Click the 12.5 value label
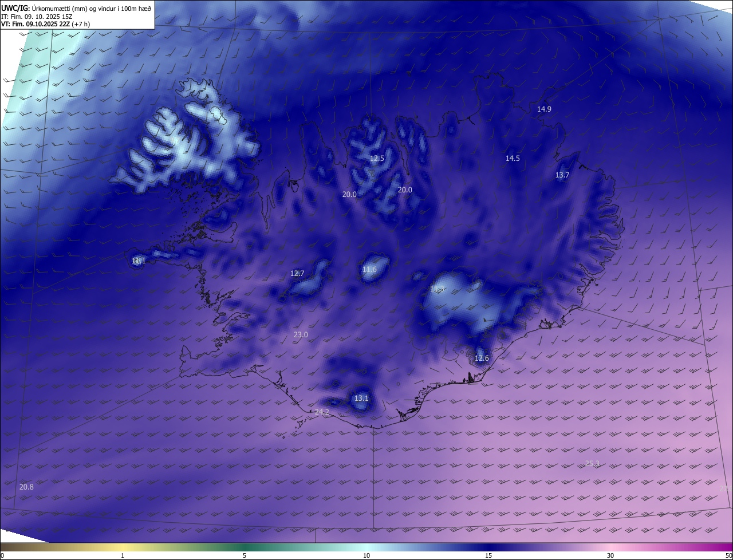The image size is (733, 560). click(x=377, y=158)
